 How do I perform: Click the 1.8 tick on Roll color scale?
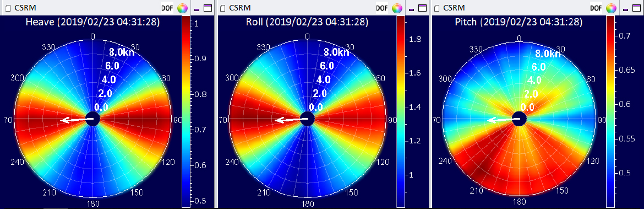(415, 40)
